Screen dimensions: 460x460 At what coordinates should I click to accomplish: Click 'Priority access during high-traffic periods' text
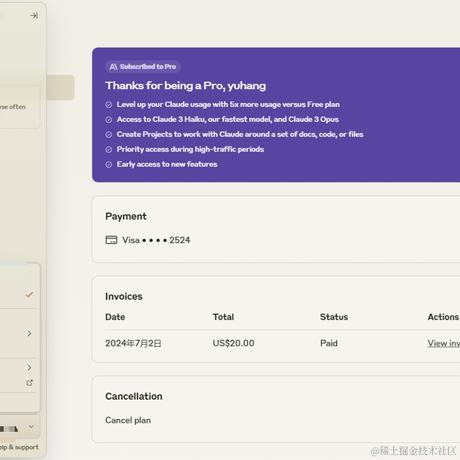190,149
